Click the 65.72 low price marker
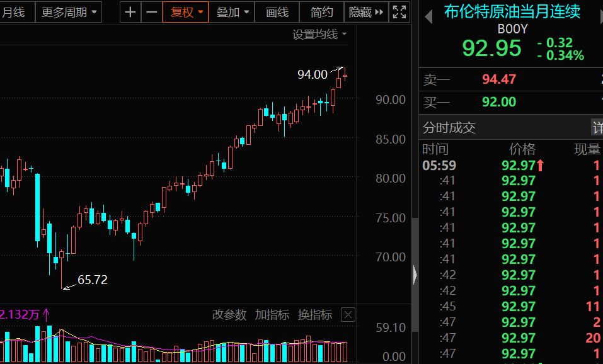 tap(92, 280)
